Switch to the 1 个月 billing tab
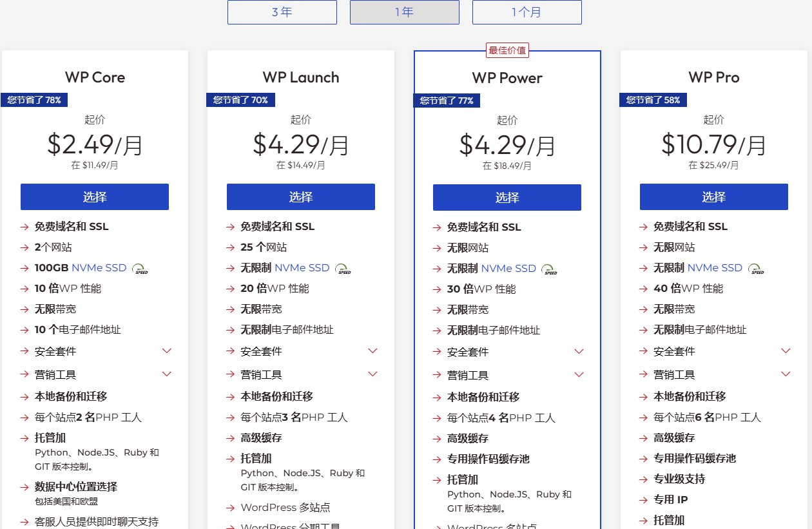This screenshot has height=529, width=812. coord(527,12)
